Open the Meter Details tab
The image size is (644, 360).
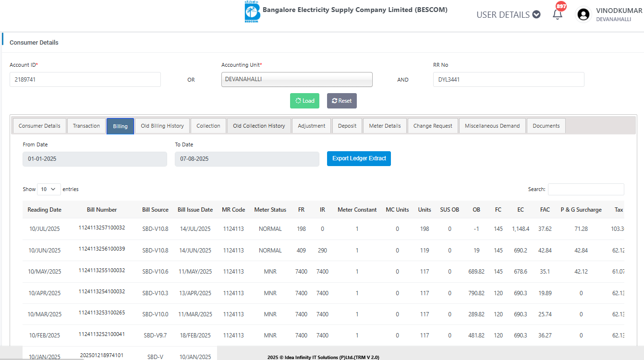[x=385, y=126]
